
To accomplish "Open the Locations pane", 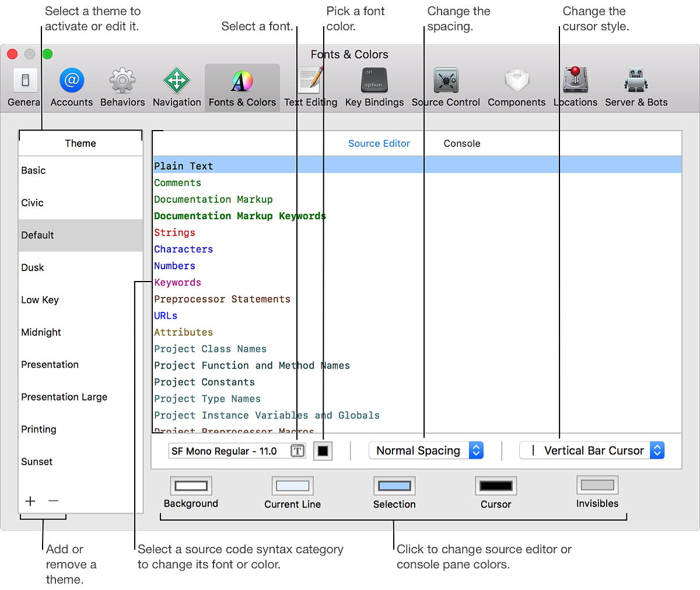I will (575, 87).
